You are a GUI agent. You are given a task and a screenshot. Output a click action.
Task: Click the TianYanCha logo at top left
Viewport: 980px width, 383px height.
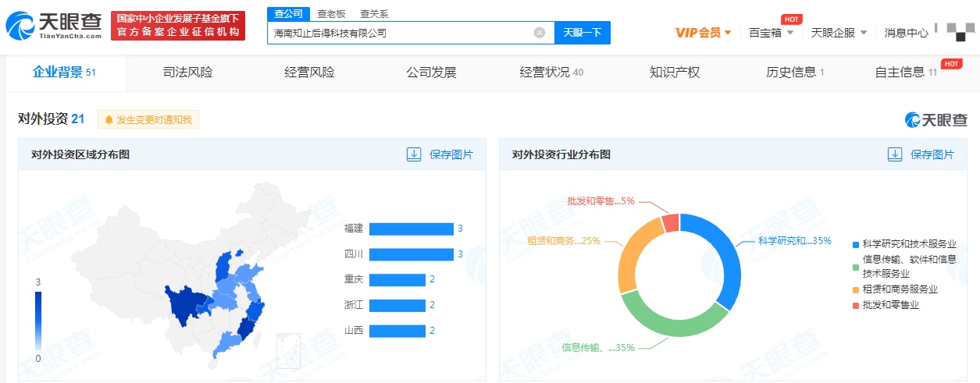click(54, 26)
